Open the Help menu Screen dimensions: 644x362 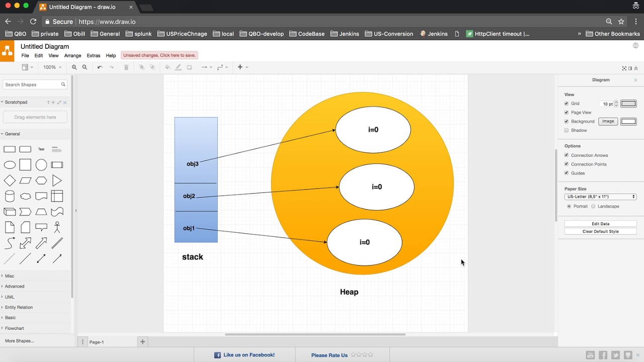pos(111,56)
